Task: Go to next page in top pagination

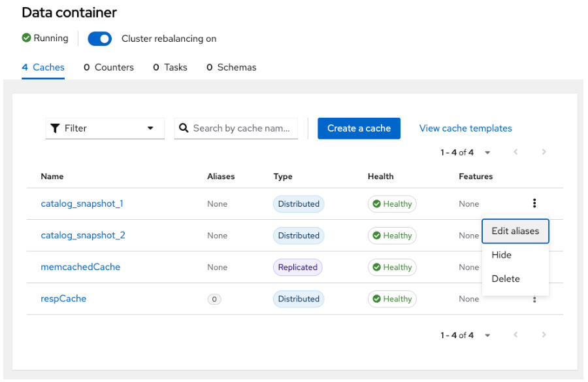Action: [x=544, y=152]
